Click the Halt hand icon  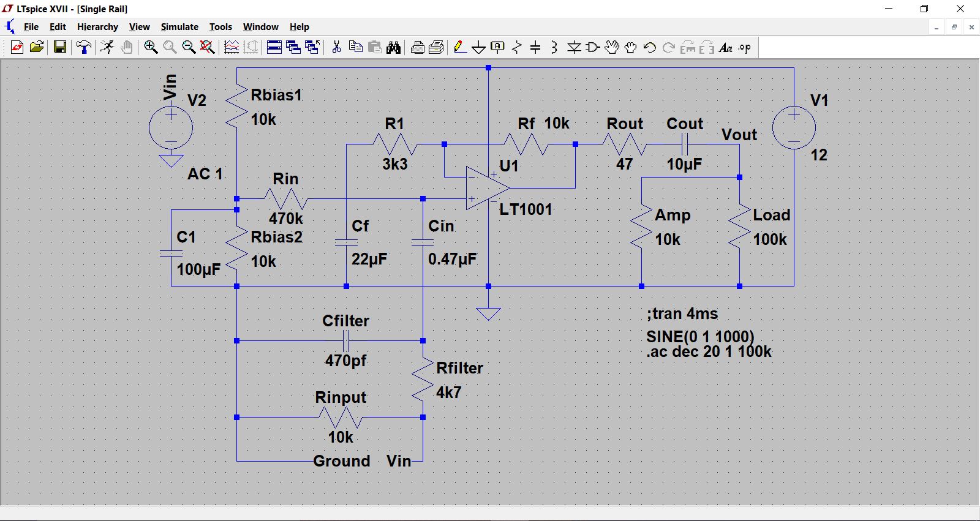127,47
